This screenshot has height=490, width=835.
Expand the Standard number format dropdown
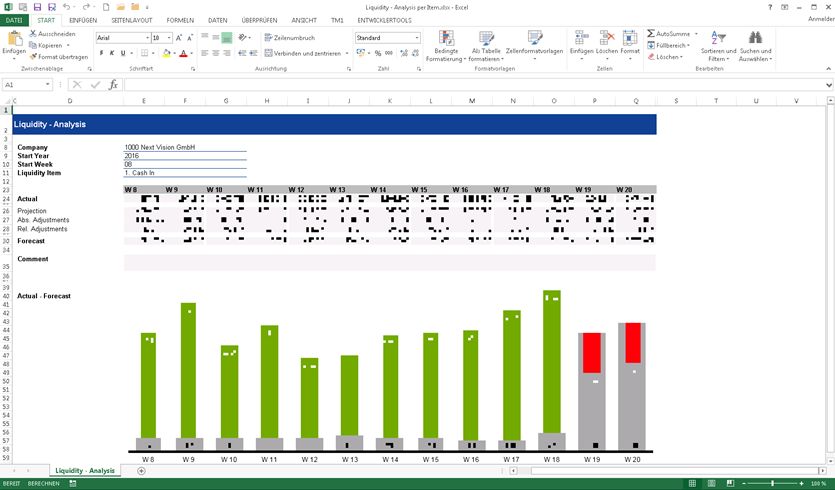416,38
